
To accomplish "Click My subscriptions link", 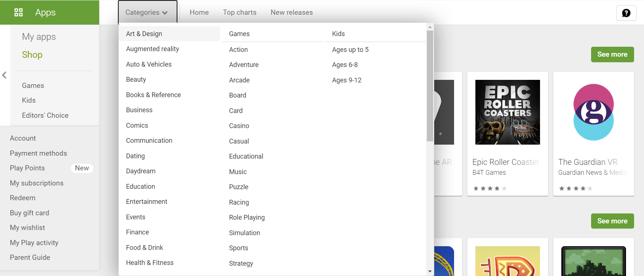I will (x=37, y=183).
